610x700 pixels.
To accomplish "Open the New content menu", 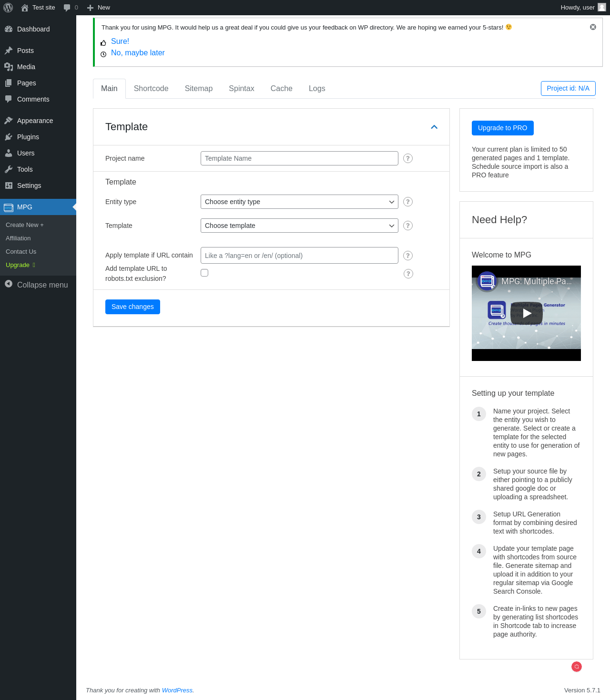I will click(99, 8).
